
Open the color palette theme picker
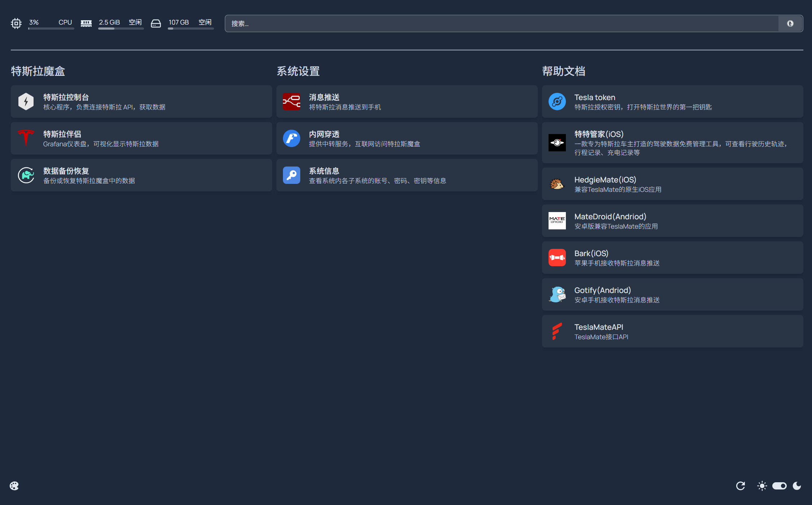(x=14, y=486)
